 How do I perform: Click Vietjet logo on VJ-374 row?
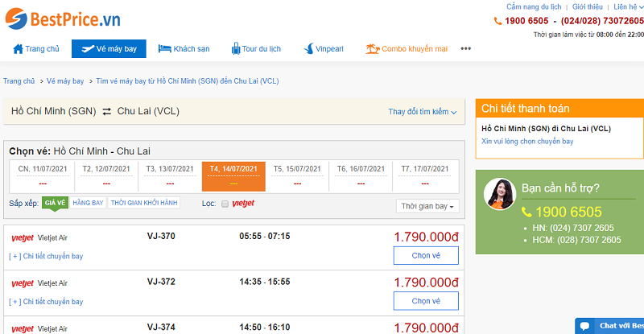point(23,328)
